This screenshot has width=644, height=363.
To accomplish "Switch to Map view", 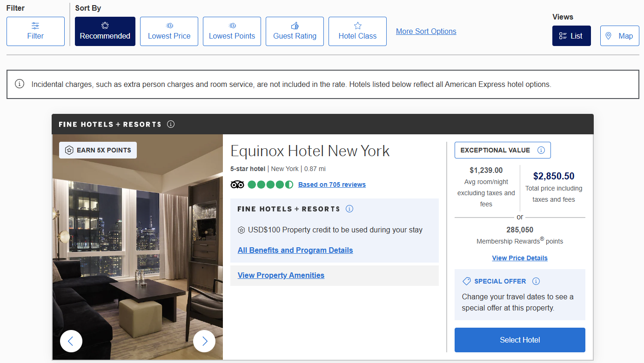I will pos(619,35).
